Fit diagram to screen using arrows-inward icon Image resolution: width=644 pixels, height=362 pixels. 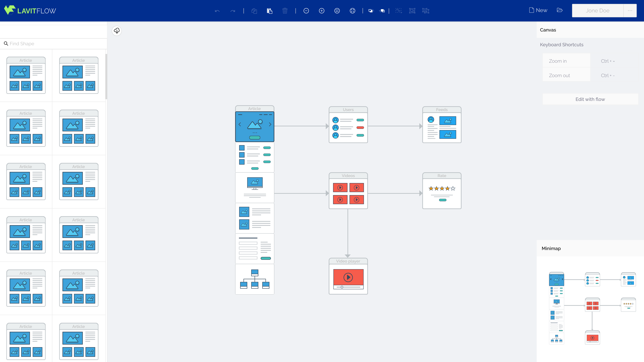click(x=337, y=11)
